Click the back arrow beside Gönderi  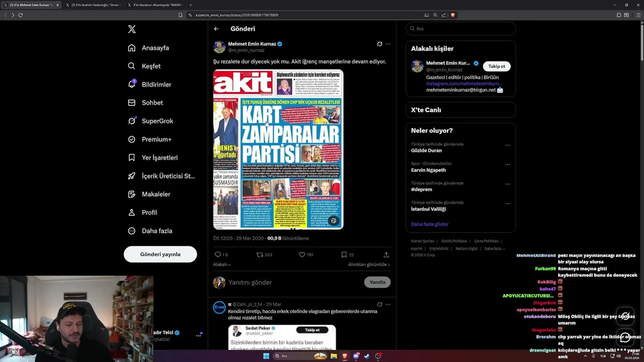point(216,29)
